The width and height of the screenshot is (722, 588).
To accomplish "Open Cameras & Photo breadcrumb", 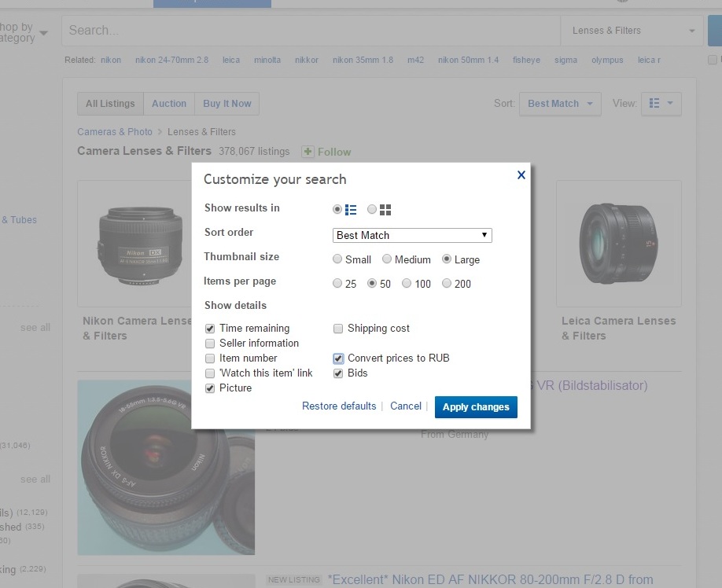I will [115, 131].
